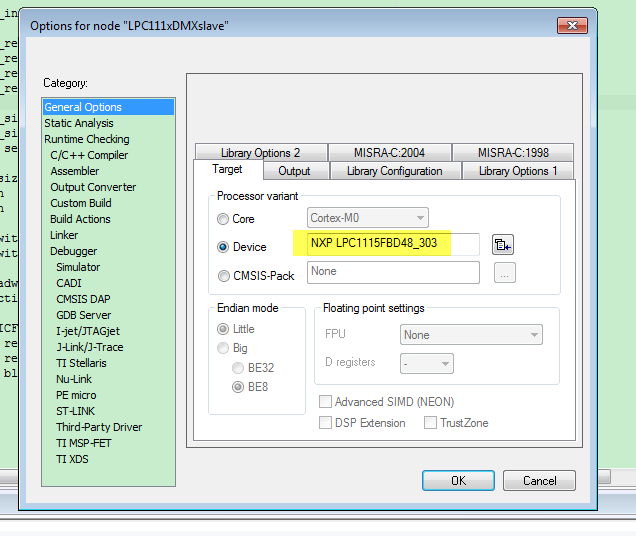Viewport: 636px width, 536px height.
Task: Open the Cortex-M0 core dropdown
Action: pyautogui.click(x=367, y=218)
